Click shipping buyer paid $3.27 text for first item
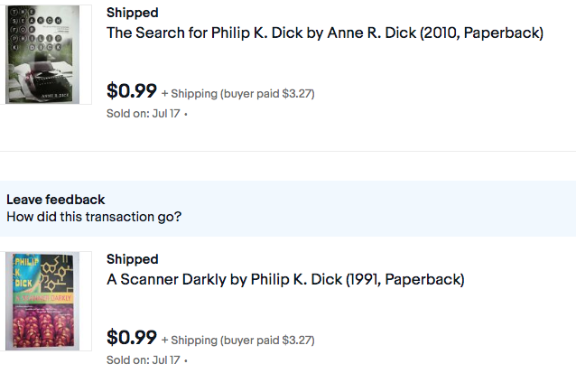This screenshot has width=576, height=392. pos(238,94)
